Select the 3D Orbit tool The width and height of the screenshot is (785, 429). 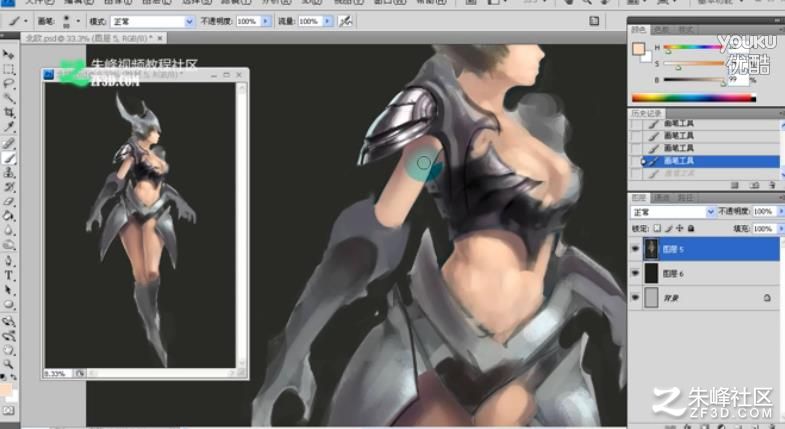click(x=8, y=335)
